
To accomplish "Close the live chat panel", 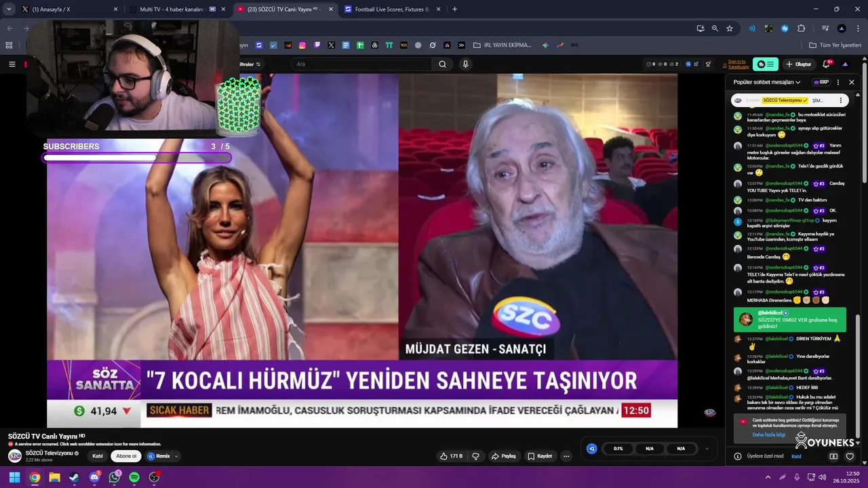I will (852, 82).
